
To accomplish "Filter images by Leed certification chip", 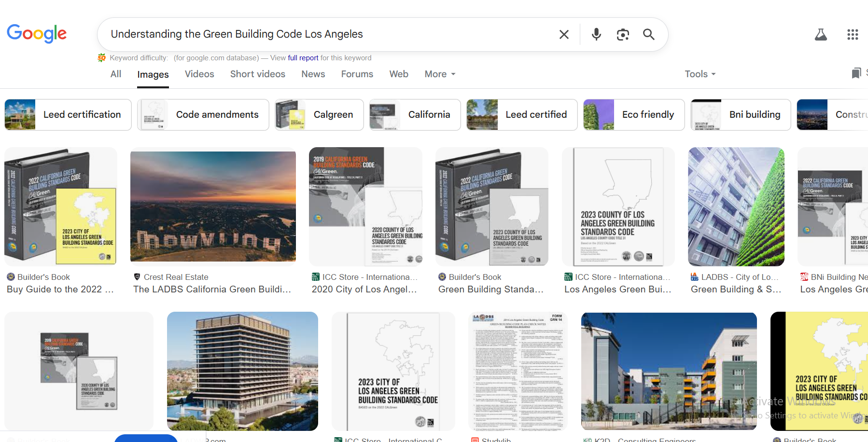I will pyautogui.click(x=68, y=115).
